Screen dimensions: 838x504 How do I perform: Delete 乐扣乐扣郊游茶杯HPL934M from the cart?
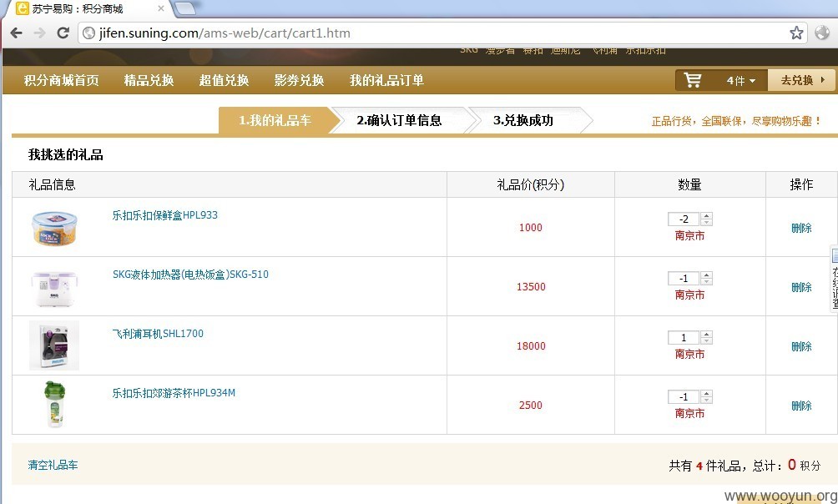801,406
